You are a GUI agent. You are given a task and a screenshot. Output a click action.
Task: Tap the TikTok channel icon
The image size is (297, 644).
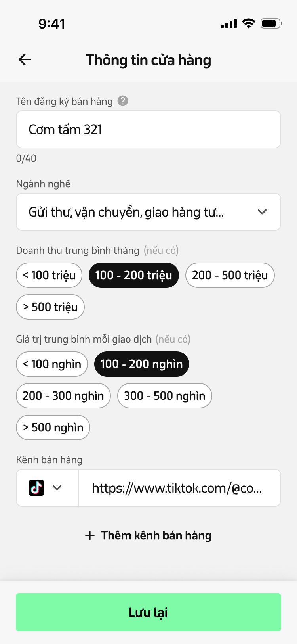[x=36, y=488]
